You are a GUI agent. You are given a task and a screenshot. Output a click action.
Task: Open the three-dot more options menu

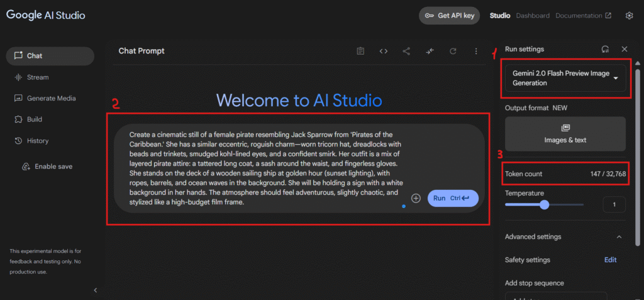[x=476, y=51]
